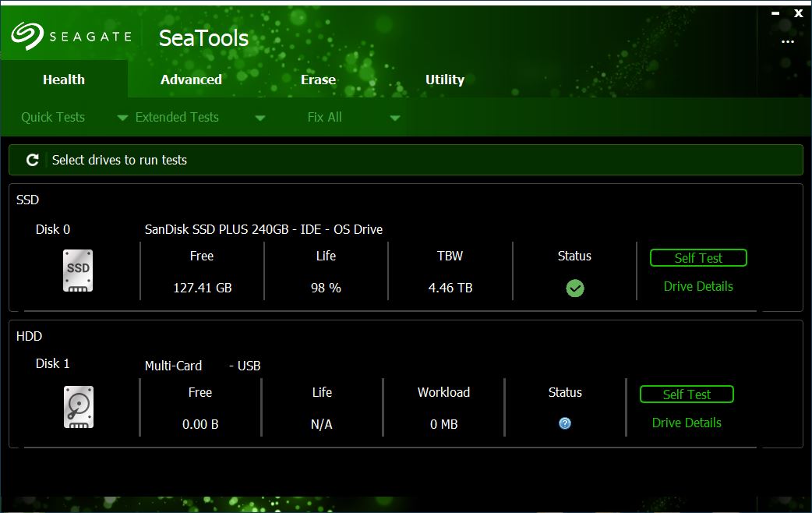Click the '98 %' life value
Image resolution: width=812 pixels, height=513 pixels.
(326, 288)
